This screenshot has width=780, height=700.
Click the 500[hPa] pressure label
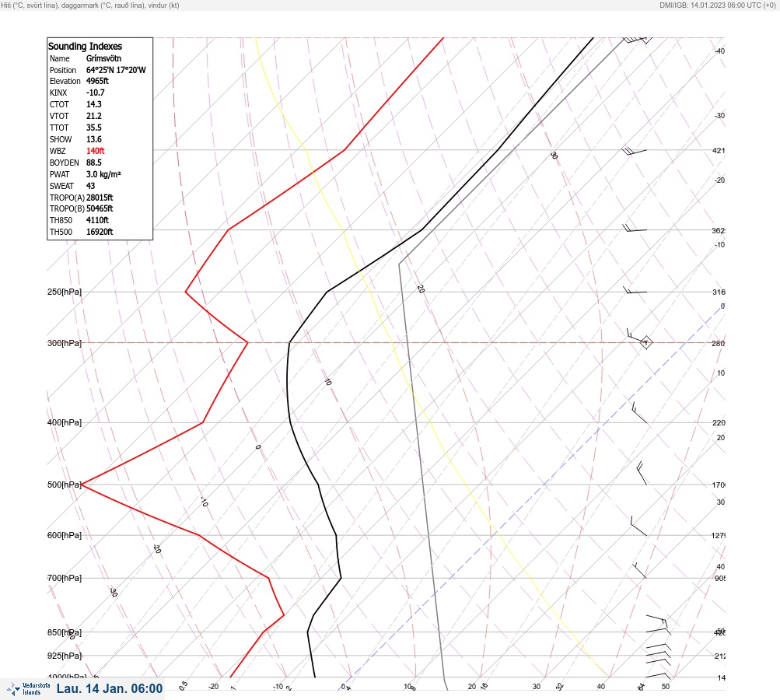tap(65, 485)
